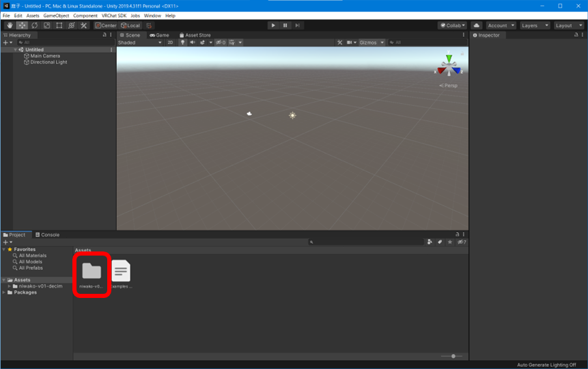Click the scene orientation gizmo
The width and height of the screenshot is (588, 369).
449,67
